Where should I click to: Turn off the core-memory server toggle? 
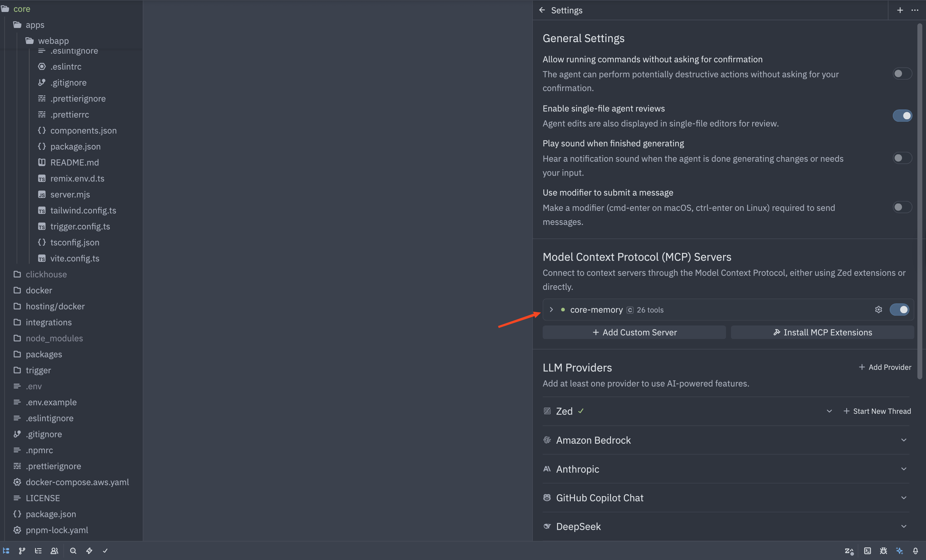pos(899,310)
